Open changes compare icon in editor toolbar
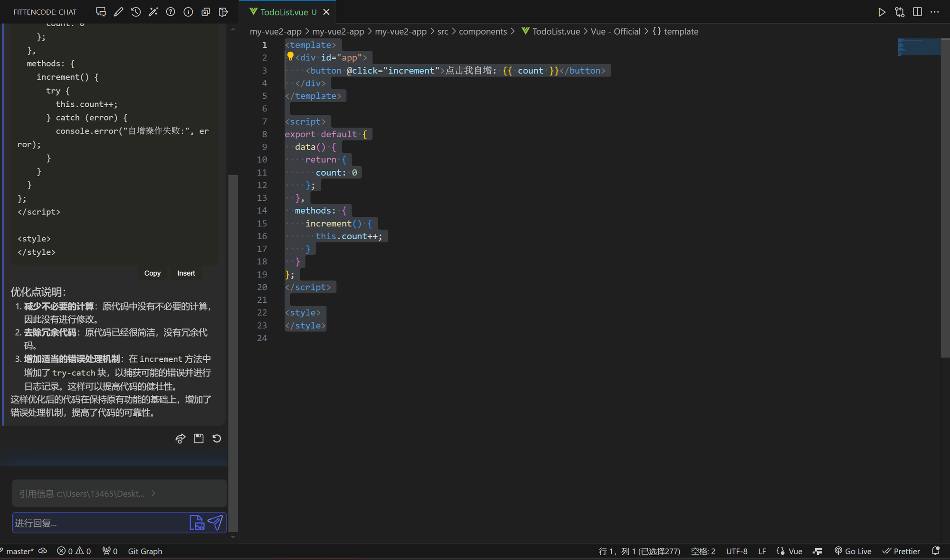The height and width of the screenshot is (560, 950). [900, 12]
